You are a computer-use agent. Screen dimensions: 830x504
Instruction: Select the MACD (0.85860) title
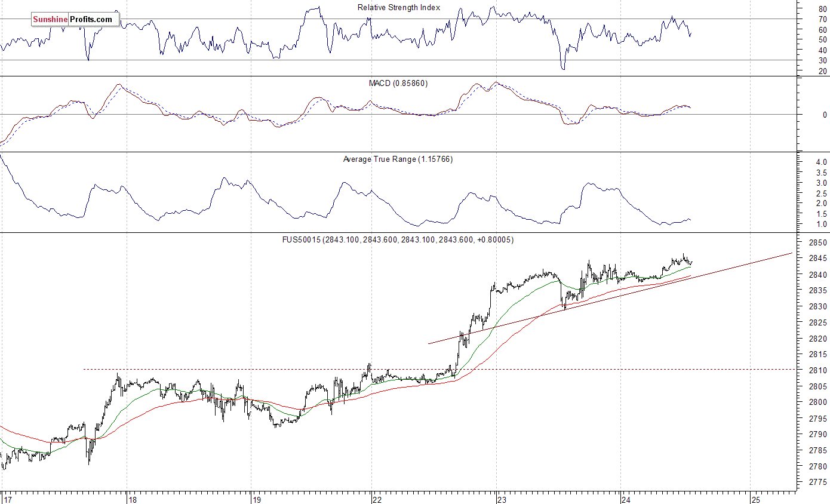click(x=398, y=83)
